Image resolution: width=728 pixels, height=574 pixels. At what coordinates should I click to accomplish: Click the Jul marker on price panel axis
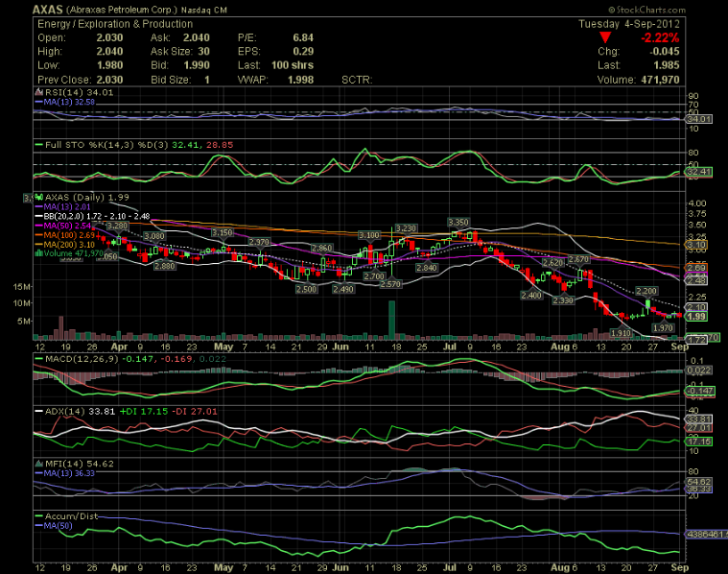[450, 347]
